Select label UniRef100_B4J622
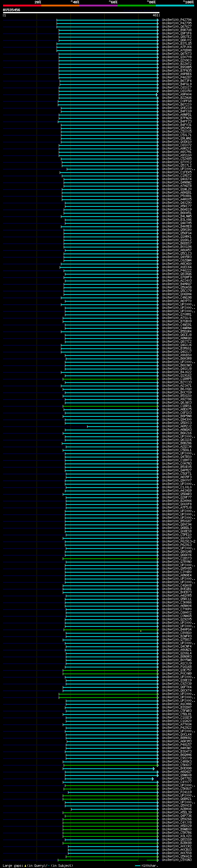Image resolution: width=197 pixels, height=868 pixels. pyautogui.click(x=177, y=372)
